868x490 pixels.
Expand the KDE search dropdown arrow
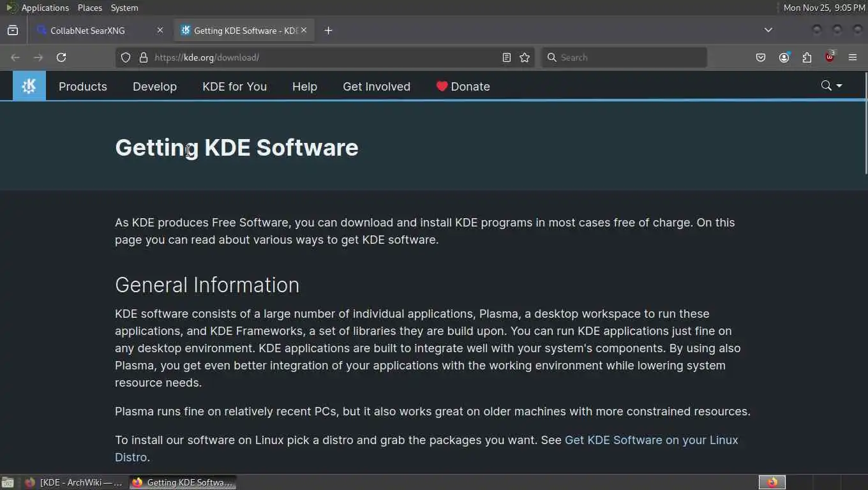[839, 85]
